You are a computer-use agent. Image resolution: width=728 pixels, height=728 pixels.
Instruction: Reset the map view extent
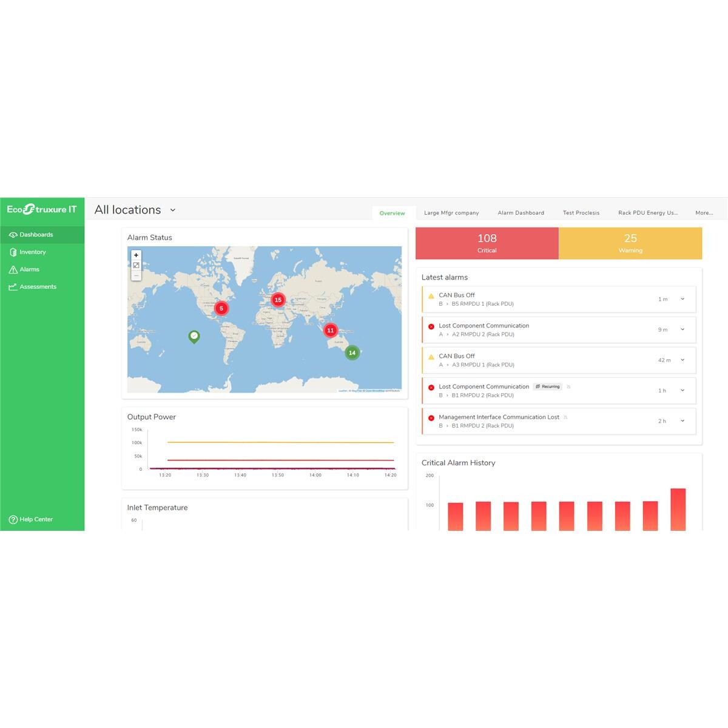click(136, 266)
